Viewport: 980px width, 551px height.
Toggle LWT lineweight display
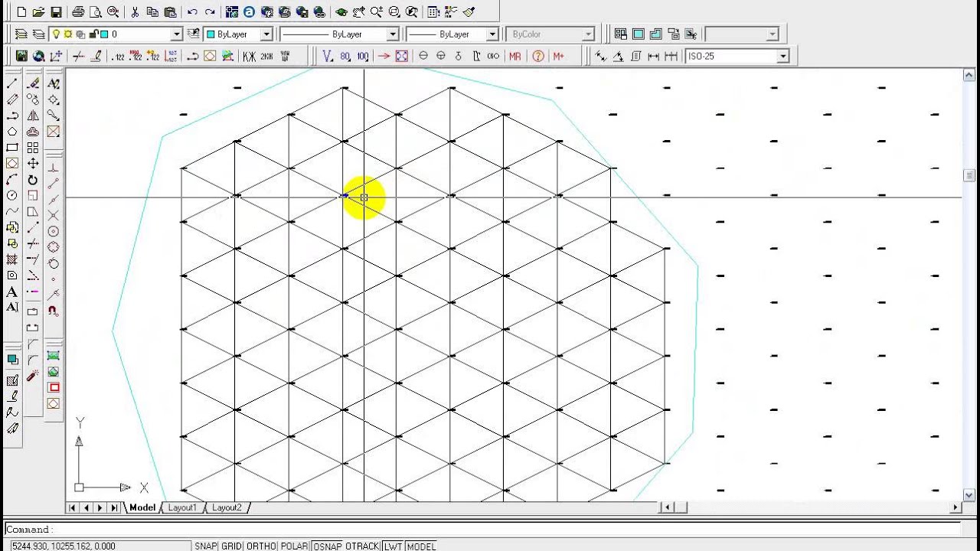[393, 546]
